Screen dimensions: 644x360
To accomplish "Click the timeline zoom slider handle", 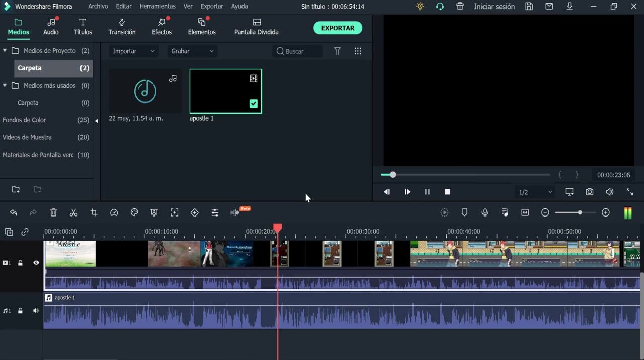I will point(580,212).
